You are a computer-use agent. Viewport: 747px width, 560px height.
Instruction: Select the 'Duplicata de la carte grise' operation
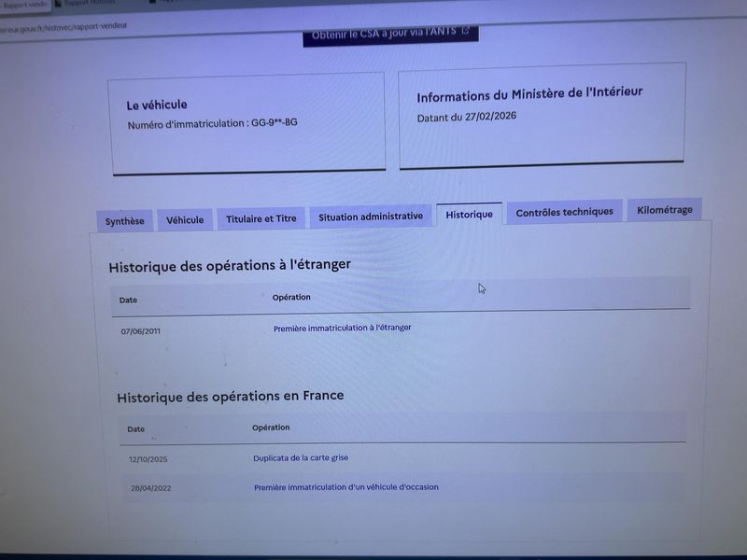[x=301, y=457]
